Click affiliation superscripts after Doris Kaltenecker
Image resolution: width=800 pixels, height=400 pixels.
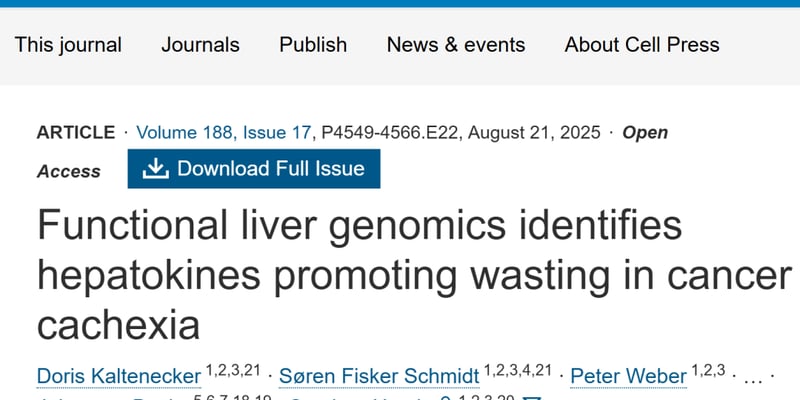pos(233,371)
